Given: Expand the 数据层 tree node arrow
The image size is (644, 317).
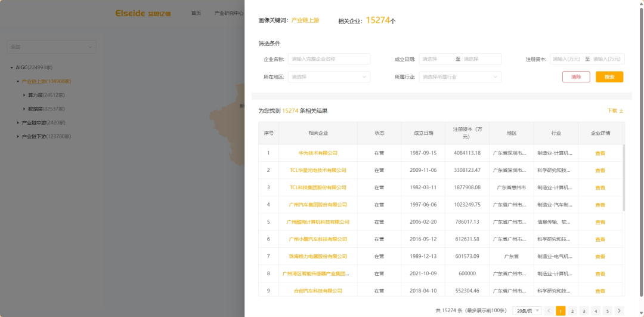Looking at the screenshot, I should [24, 109].
